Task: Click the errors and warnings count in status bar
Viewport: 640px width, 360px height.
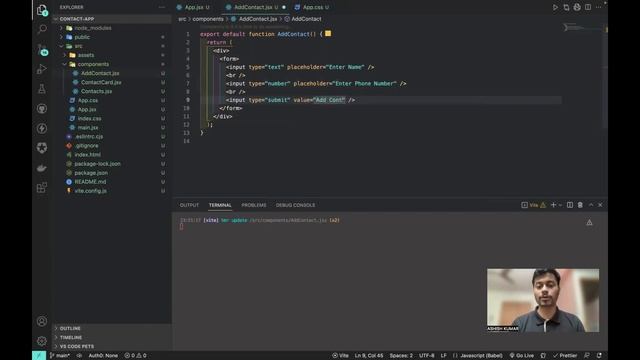Action: click(x=136, y=356)
